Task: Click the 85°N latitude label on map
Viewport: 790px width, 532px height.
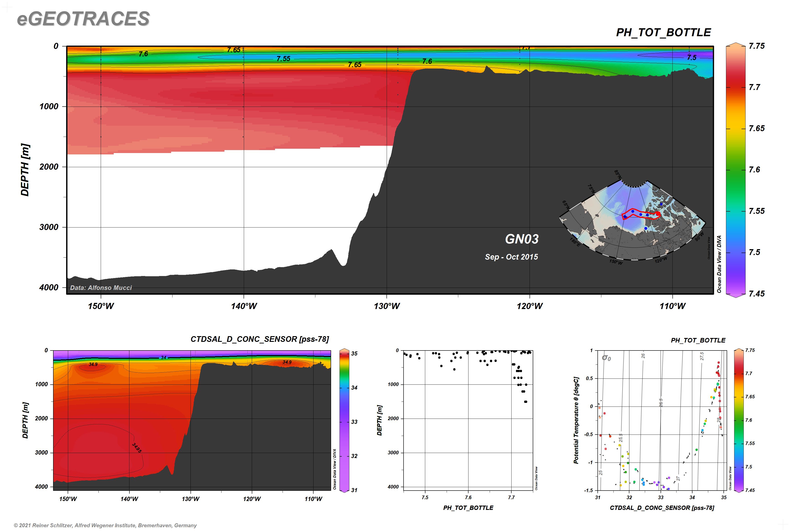Action: pyautogui.click(x=618, y=175)
